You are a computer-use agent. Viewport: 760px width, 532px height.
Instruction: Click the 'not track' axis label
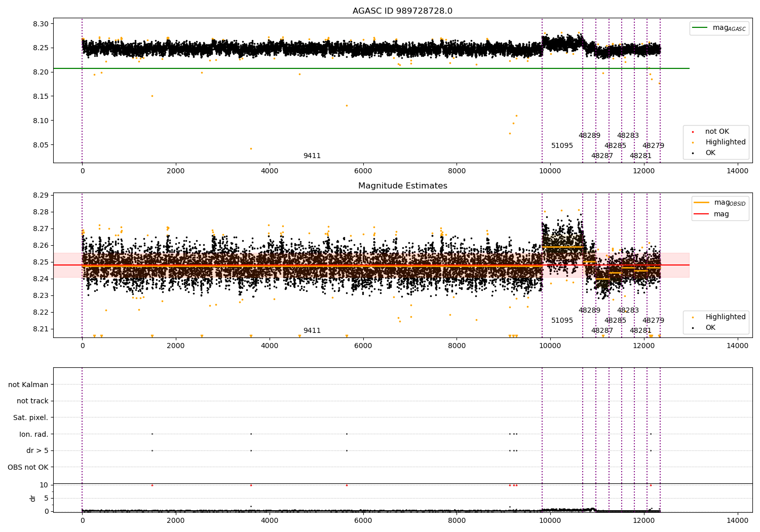tap(32, 401)
